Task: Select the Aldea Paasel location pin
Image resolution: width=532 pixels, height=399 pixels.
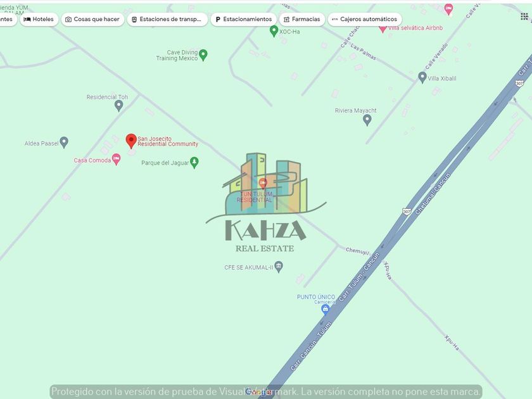Action: click(x=64, y=142)
